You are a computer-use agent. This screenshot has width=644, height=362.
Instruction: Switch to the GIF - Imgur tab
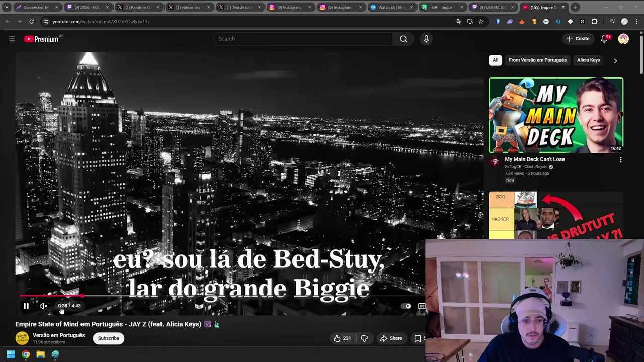pos(442,7)
